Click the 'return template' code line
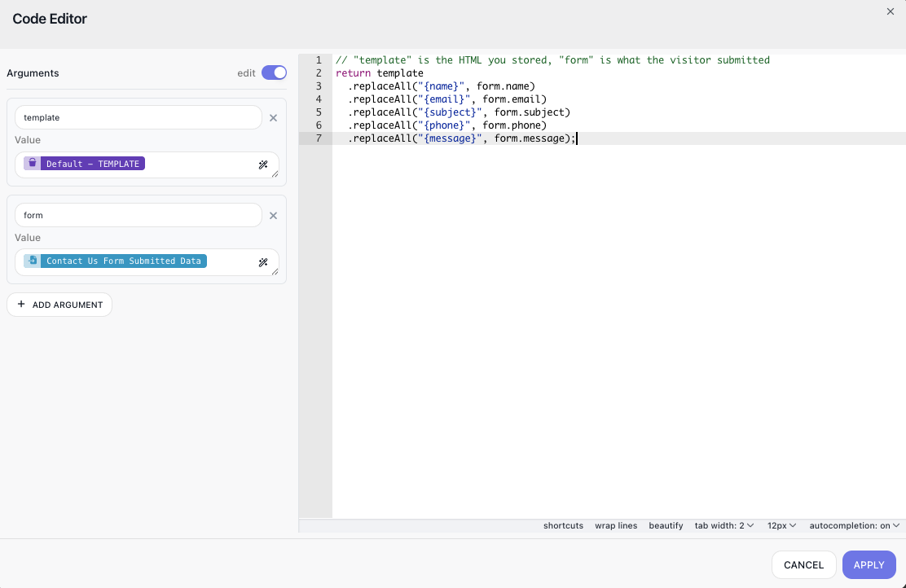906x588 pixels. 380,73
